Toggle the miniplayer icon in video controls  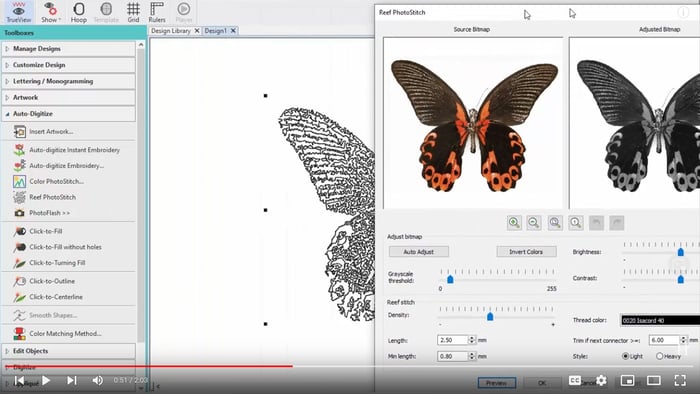point(628,380)
